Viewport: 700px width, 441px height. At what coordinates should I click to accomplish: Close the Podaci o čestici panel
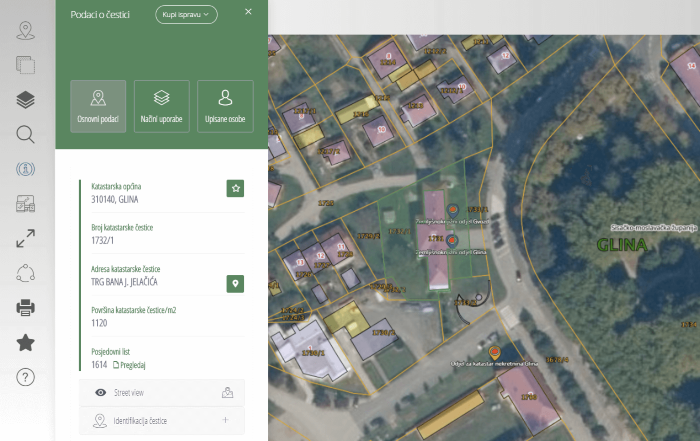point(248,12)
